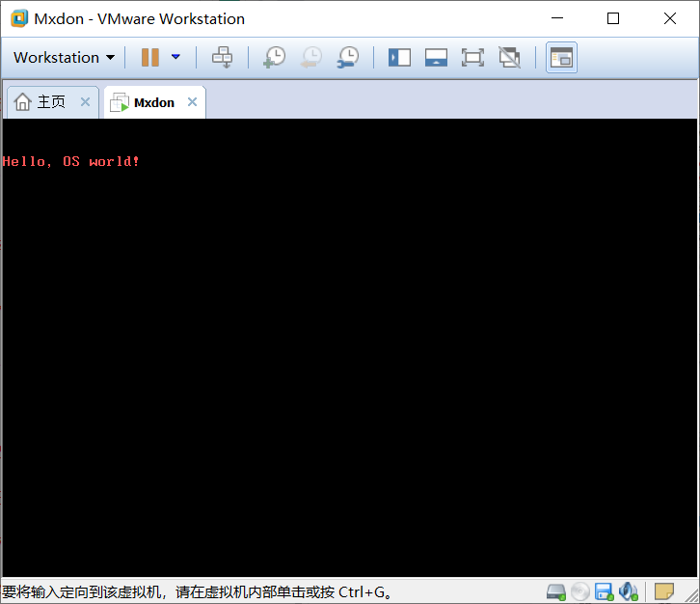
Task: Click the VMware Workstation title bar icon
Action: (x=19, y=18)
